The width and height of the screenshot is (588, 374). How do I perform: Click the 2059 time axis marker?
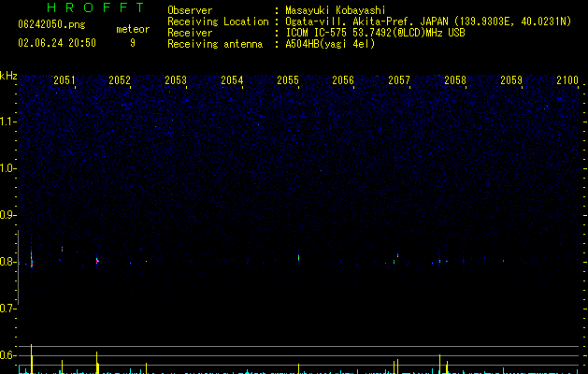(511, 80)
